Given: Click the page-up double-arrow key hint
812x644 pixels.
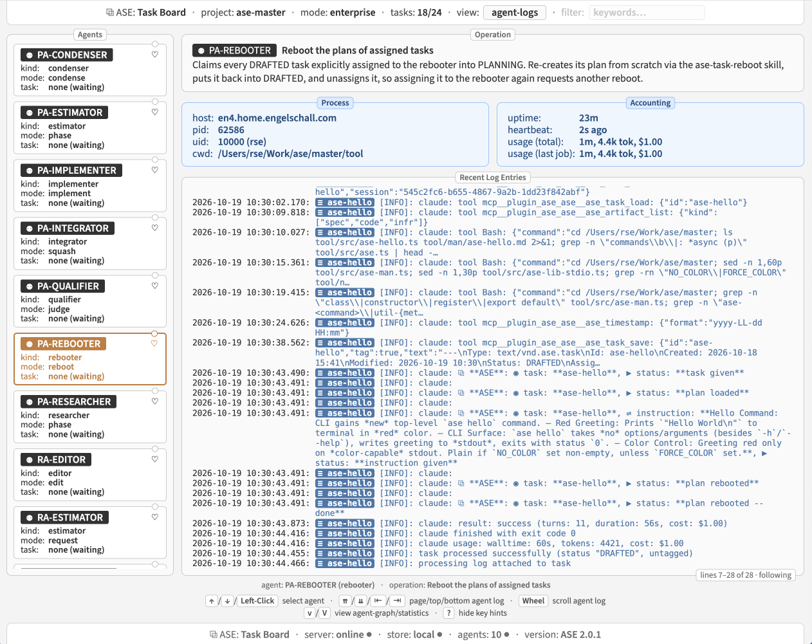Looking at the screenshot, I should click(346, 601).
